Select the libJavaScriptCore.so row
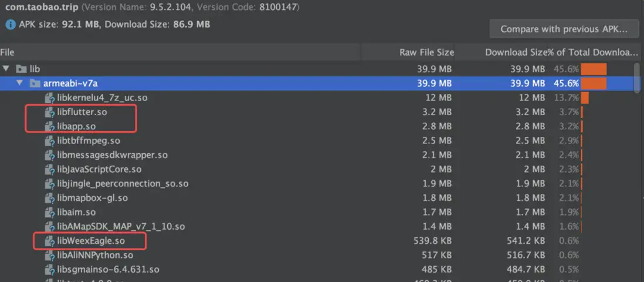 [x=99, y=169]
